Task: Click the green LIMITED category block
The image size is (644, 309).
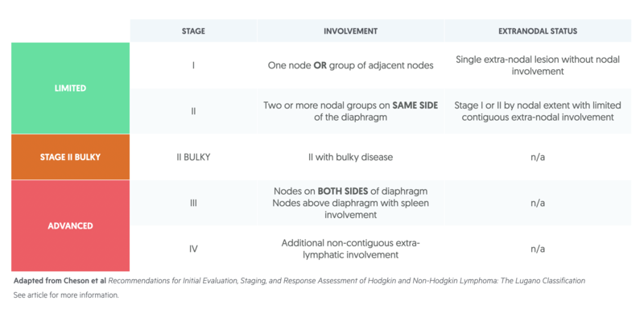Action: coord(70,89)
